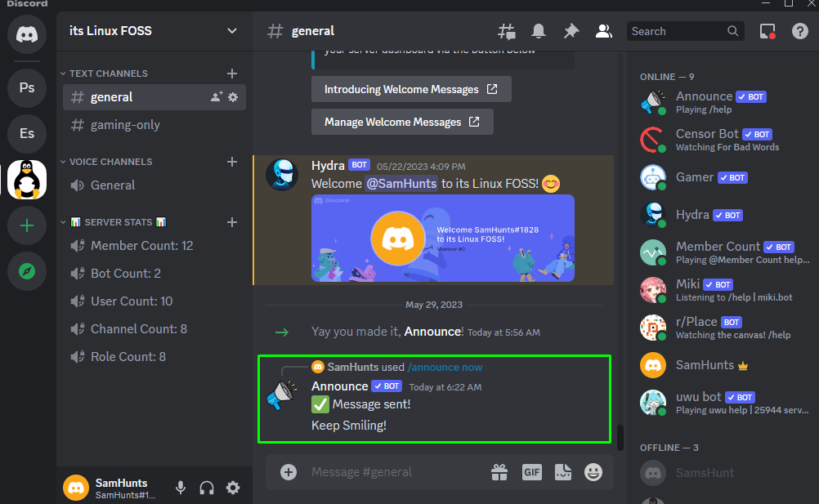Focus the Message #general input

coord(394,472)
